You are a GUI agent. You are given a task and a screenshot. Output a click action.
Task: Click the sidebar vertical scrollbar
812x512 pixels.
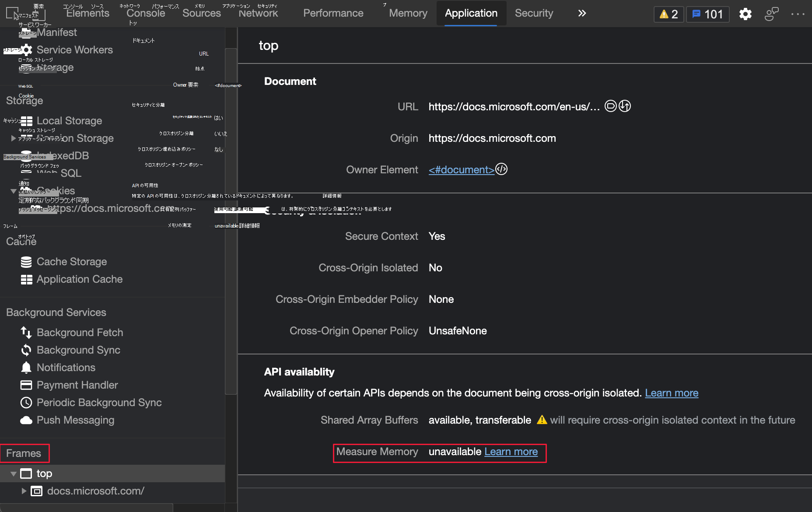(231, 219)
